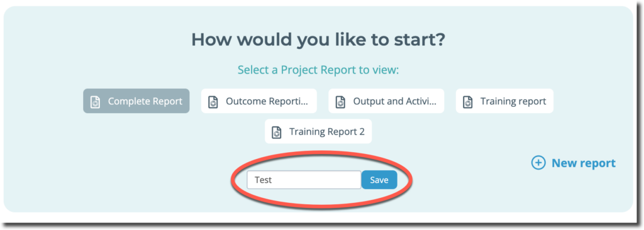Image resolution: width=644 pixels, height=230 pixels.
Task: Choose the Training report button
Action: 504,101
